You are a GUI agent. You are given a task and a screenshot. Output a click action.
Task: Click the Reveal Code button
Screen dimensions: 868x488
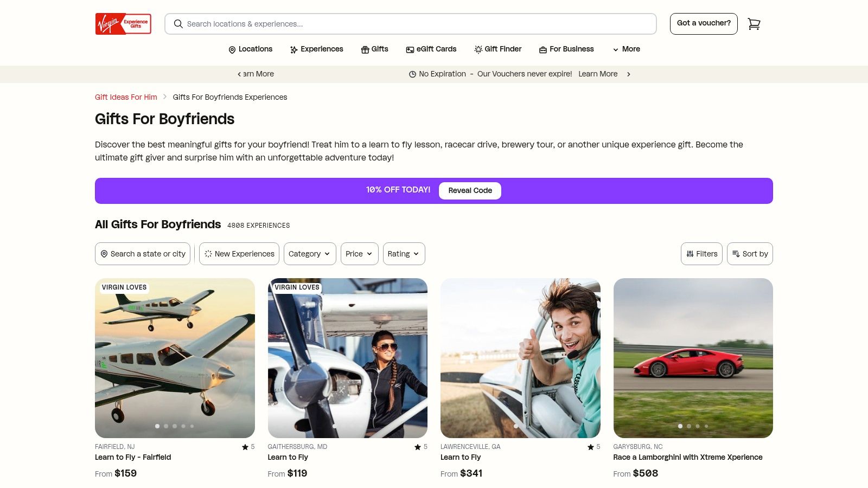point(470,191)
